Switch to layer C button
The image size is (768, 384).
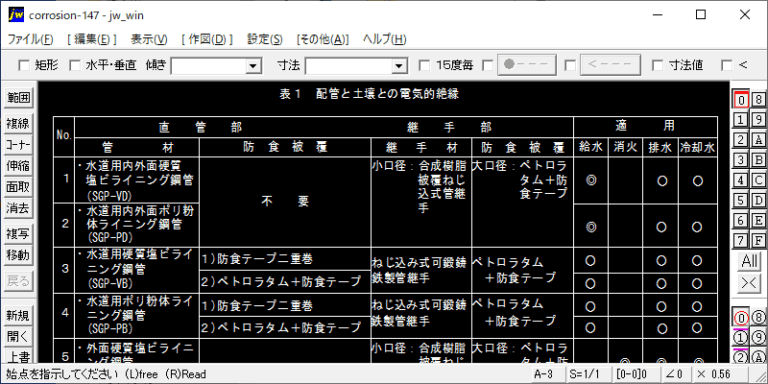[758, 180]
